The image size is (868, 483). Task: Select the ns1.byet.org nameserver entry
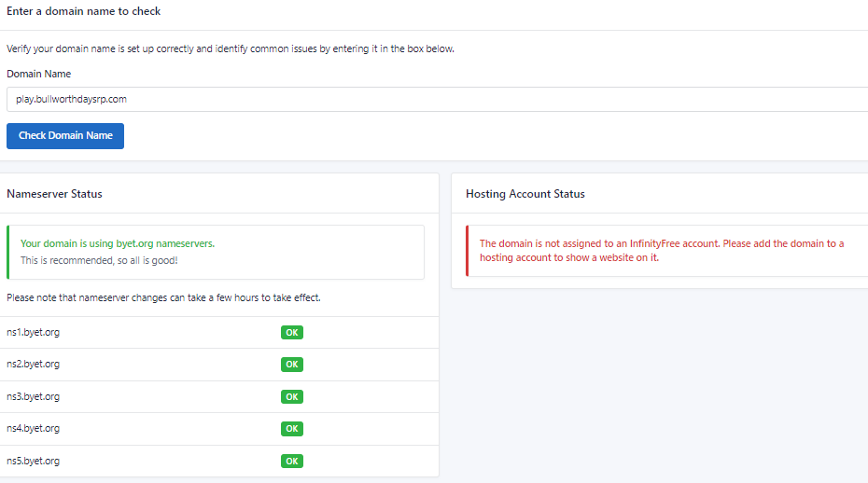pyautogui.click(x=34, y=333)
